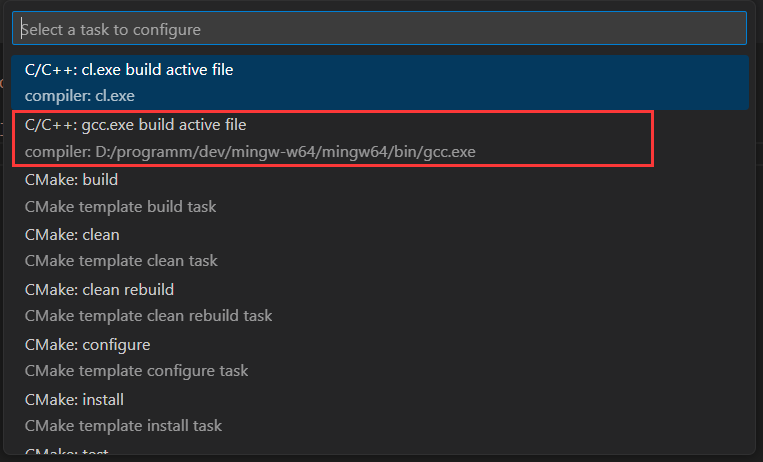The image size is (763, 462).
Task: Choose the "CMake: clean rebuild" task
Action: 99,290
